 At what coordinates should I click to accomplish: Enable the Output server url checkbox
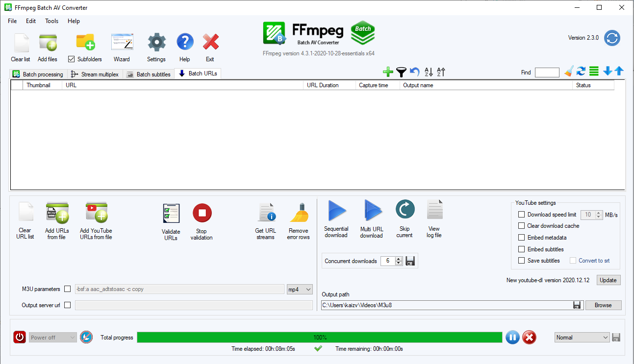click(x=68, y=305)
